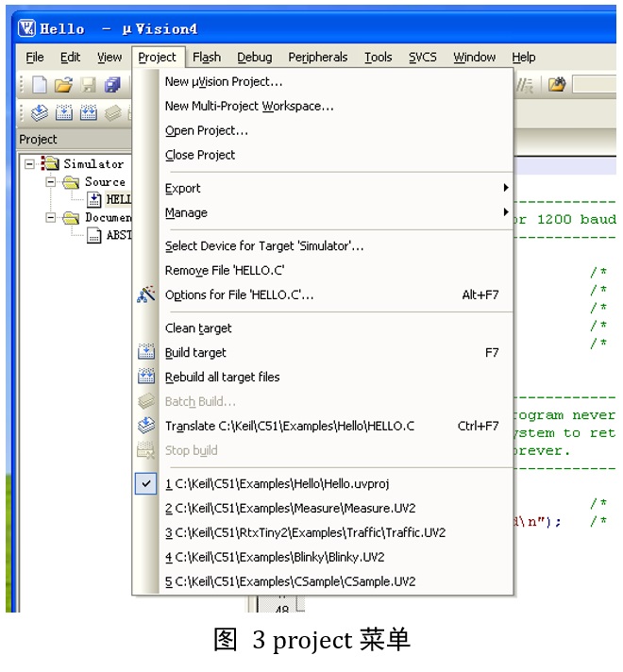Collapse the Source group node

[51, 182]
